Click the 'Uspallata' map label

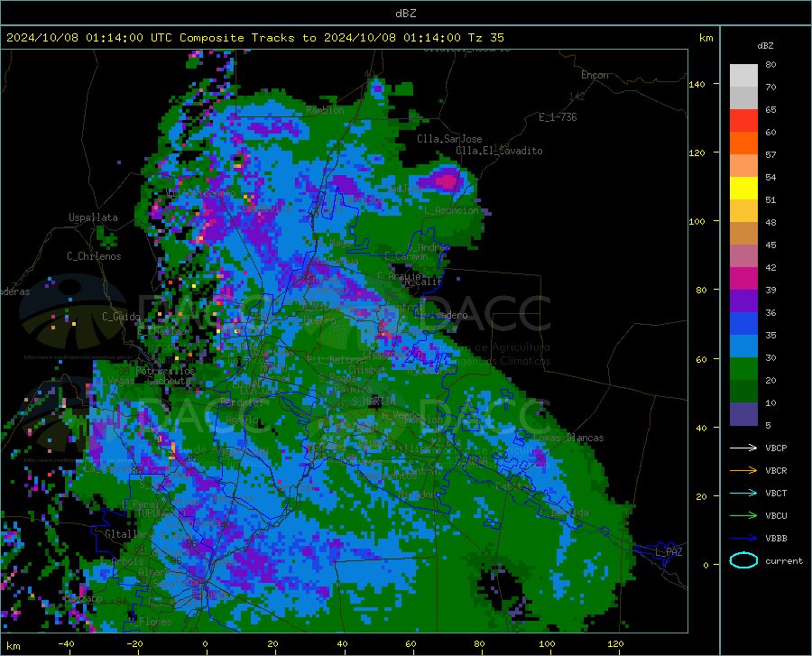coord(93,217)
